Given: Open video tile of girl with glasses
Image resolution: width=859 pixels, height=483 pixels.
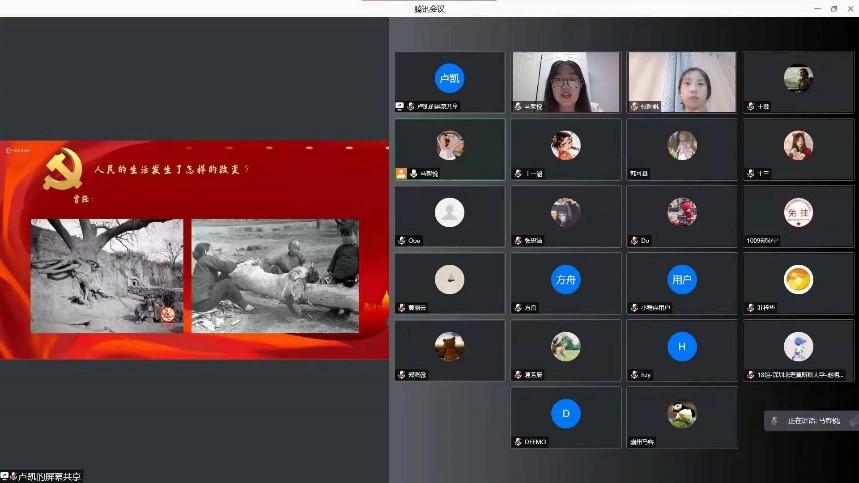Looking at the screenshot, I should click(565, 80).
